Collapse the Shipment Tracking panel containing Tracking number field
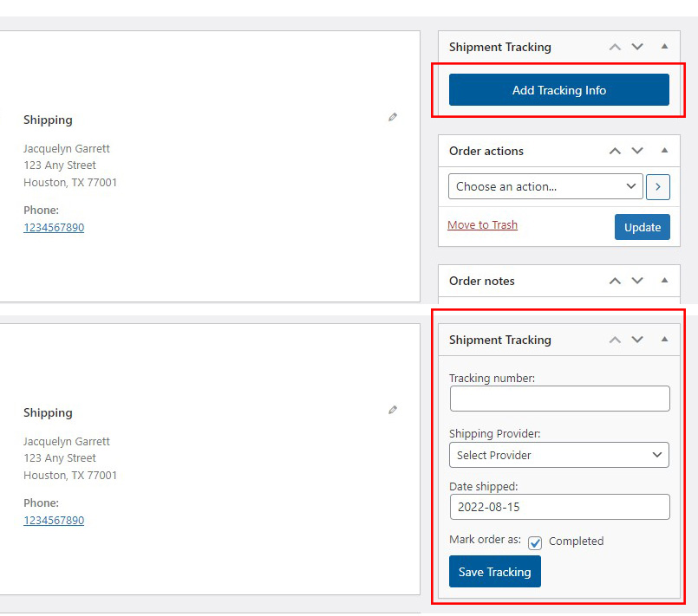This screenshot has width=698, height=616. point(665,339)
